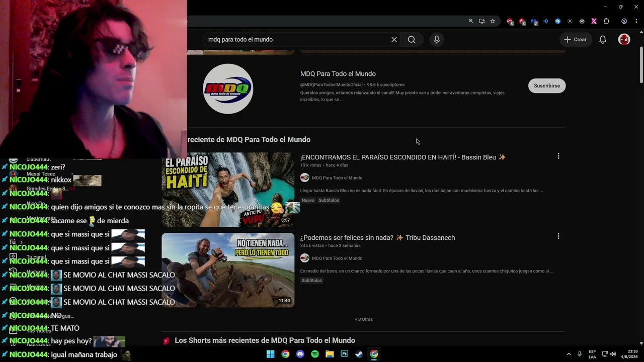Viewport: 644px width, 362px height.
Task: Click the Crear button
Action: coord(576,40)
